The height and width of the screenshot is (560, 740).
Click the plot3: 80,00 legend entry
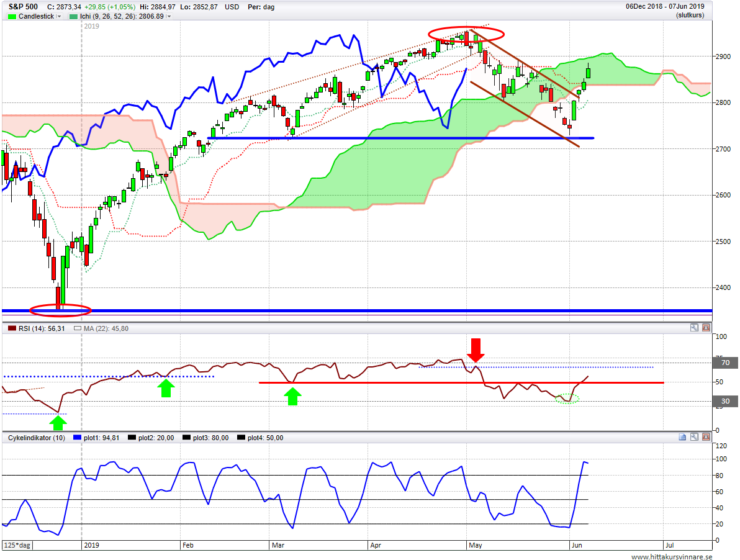click(211, 438)
